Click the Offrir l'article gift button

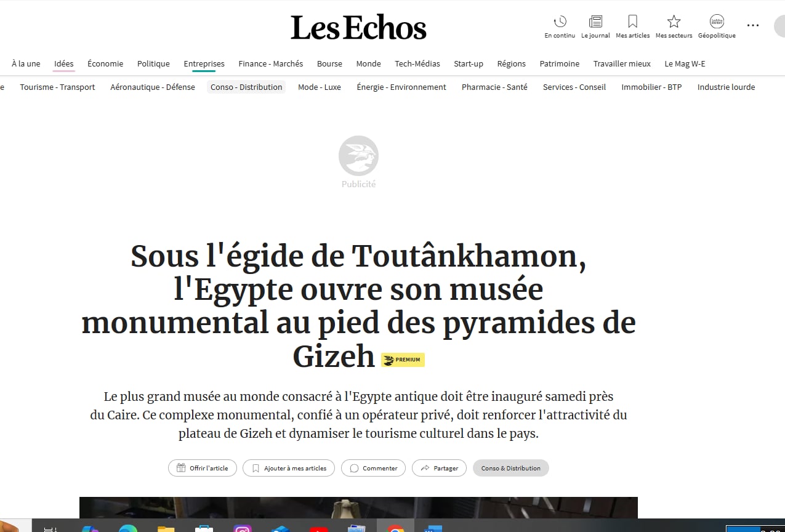(202, 468)
